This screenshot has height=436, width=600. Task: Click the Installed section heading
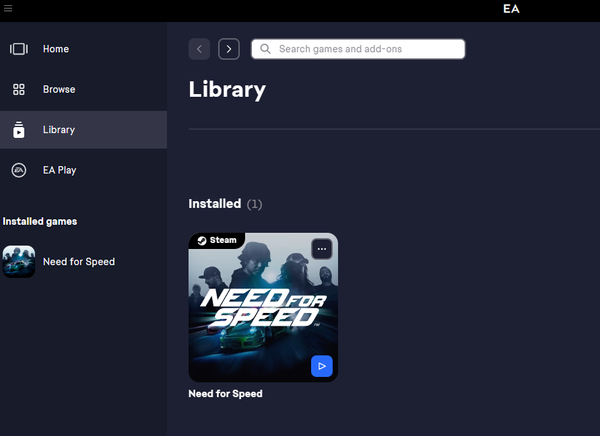pyautogui.click(x=215, y=204)
